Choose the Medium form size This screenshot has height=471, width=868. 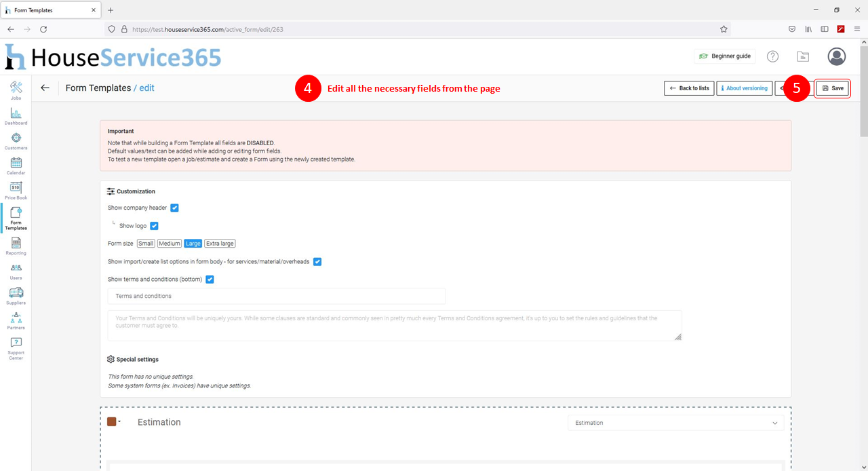click(170, 244)
